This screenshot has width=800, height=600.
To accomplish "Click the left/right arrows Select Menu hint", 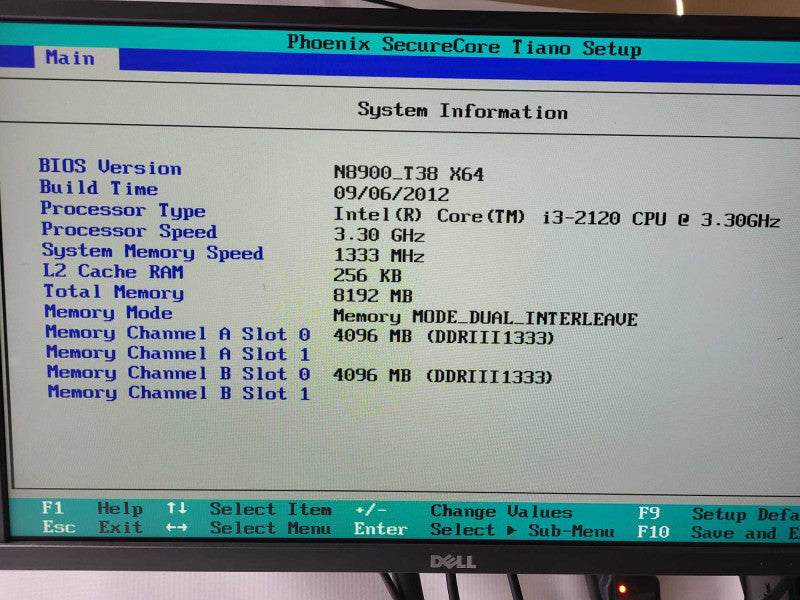I will coord(248,528).
